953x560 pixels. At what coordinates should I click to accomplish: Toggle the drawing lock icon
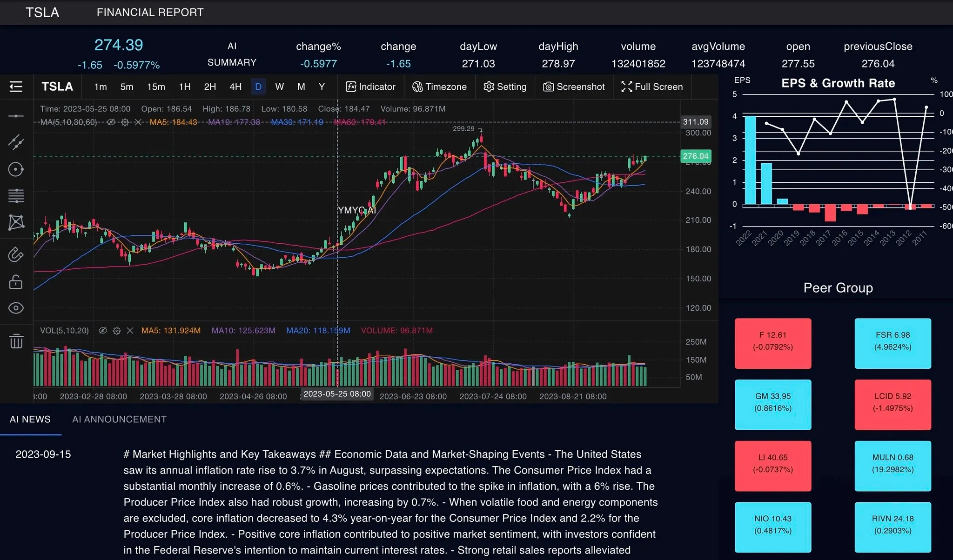(x=16, y=281)
